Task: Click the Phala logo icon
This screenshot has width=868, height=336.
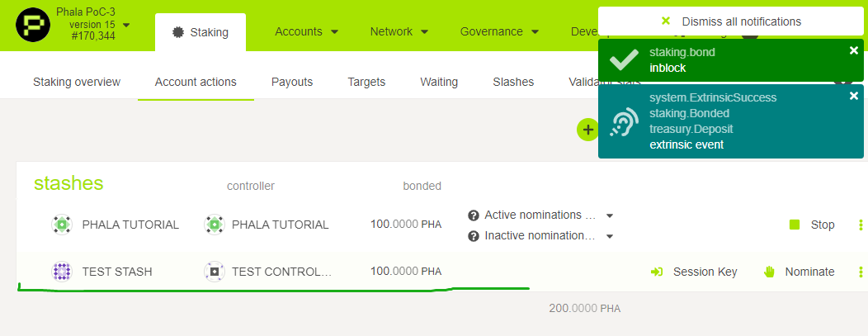Action: click(33, 26)
